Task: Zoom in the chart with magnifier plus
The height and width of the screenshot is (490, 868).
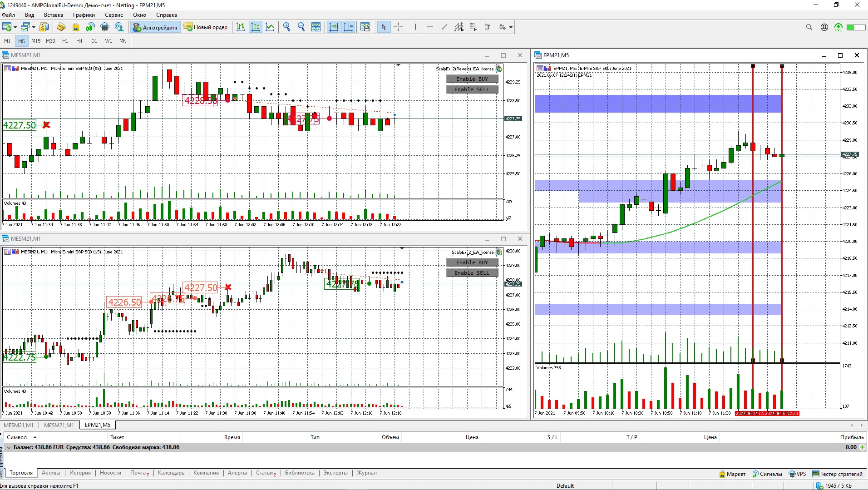Action: [x=286, y=27]
